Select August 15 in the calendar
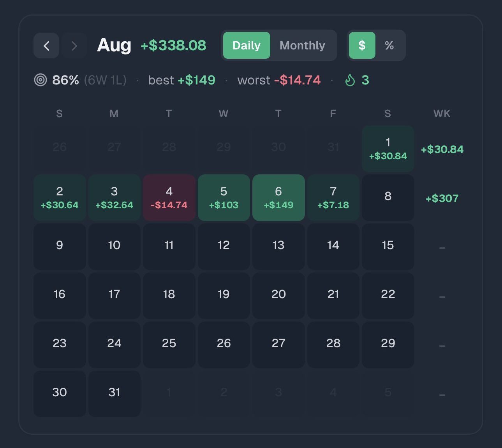 (388, 247)
